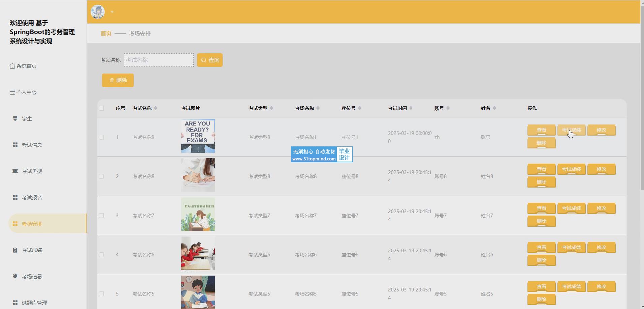Click 修改 button for row 3
Image resolution: width=644 pixels, height=309 pixels.
point(601,208)
